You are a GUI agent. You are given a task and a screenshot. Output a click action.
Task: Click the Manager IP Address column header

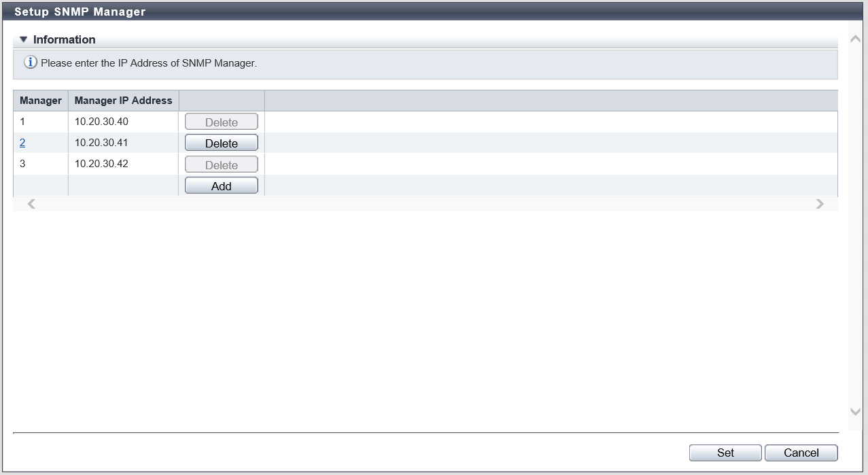[123, 101]
